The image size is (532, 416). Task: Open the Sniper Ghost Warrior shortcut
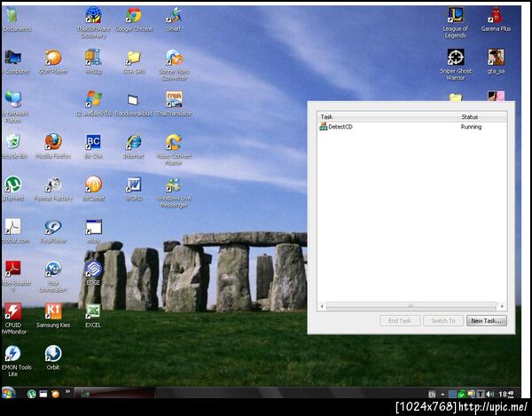(456, 65)
